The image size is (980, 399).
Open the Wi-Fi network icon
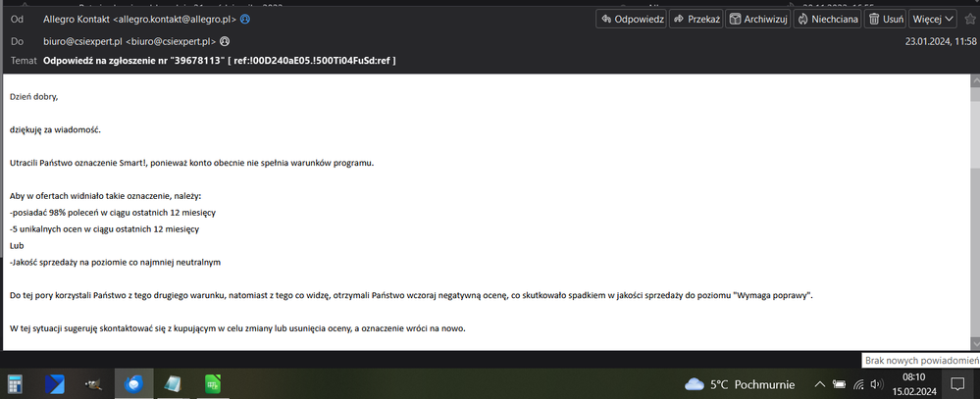[858, 384]
